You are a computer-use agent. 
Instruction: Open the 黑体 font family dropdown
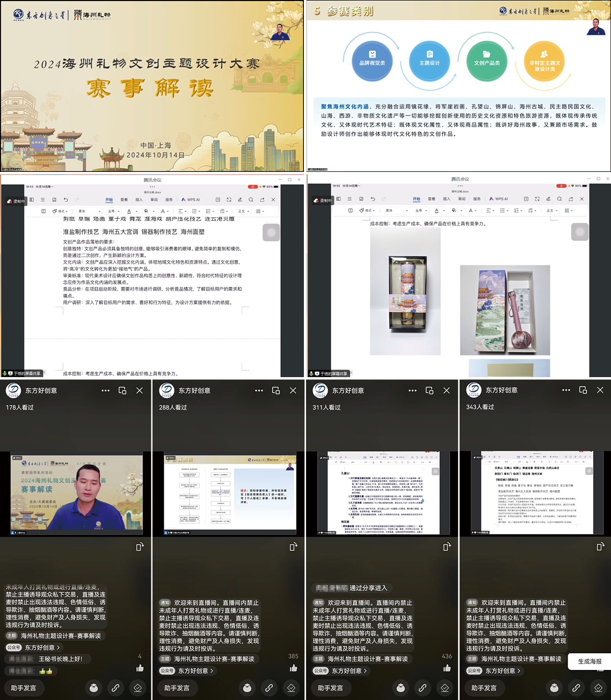click(90, 210)
